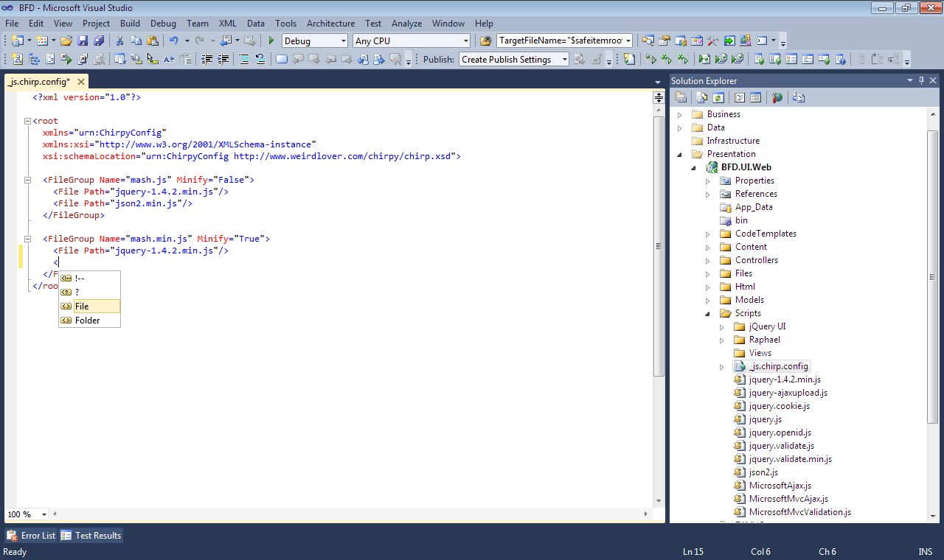This screenshot has width=944, height=560.
Task: Start debugging with the green play icon
Action: 271,41
